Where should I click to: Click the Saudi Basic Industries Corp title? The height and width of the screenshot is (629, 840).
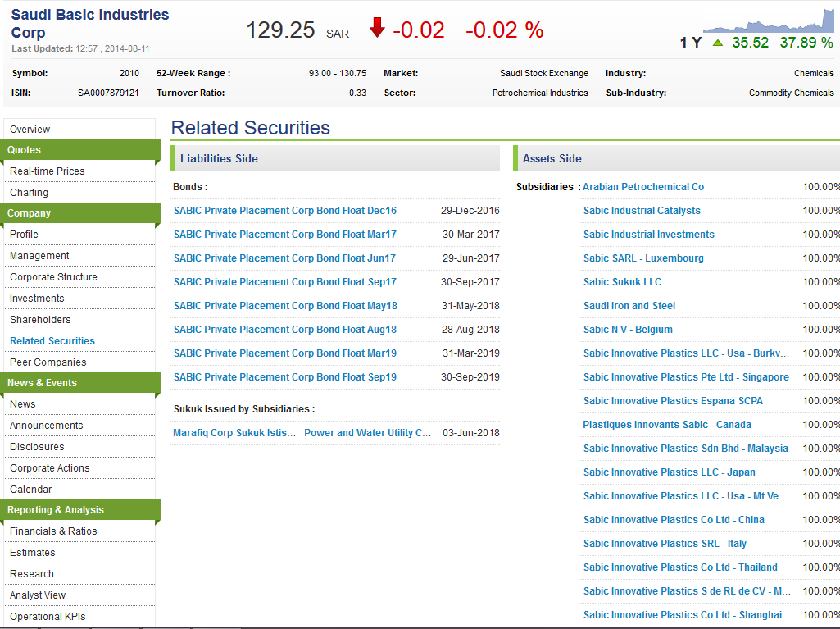pyautogui.click(x=90, y=24)
